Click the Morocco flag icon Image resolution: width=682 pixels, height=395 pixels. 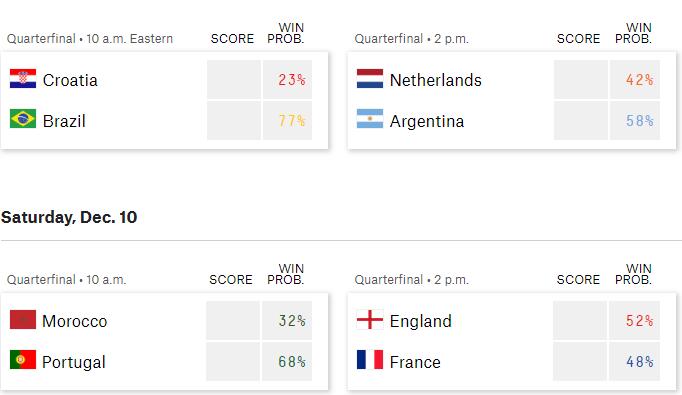point(23,320)
